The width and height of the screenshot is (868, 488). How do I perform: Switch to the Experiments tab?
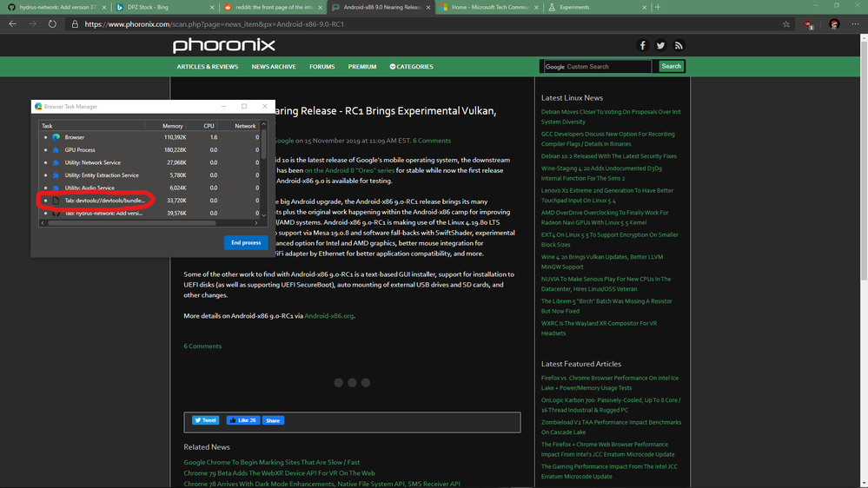click(x=595, y=7)
